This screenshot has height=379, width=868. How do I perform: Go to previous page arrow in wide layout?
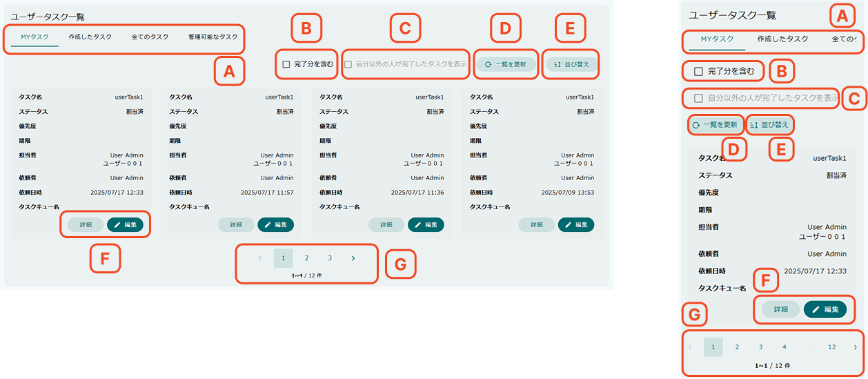tap(260, 258)
